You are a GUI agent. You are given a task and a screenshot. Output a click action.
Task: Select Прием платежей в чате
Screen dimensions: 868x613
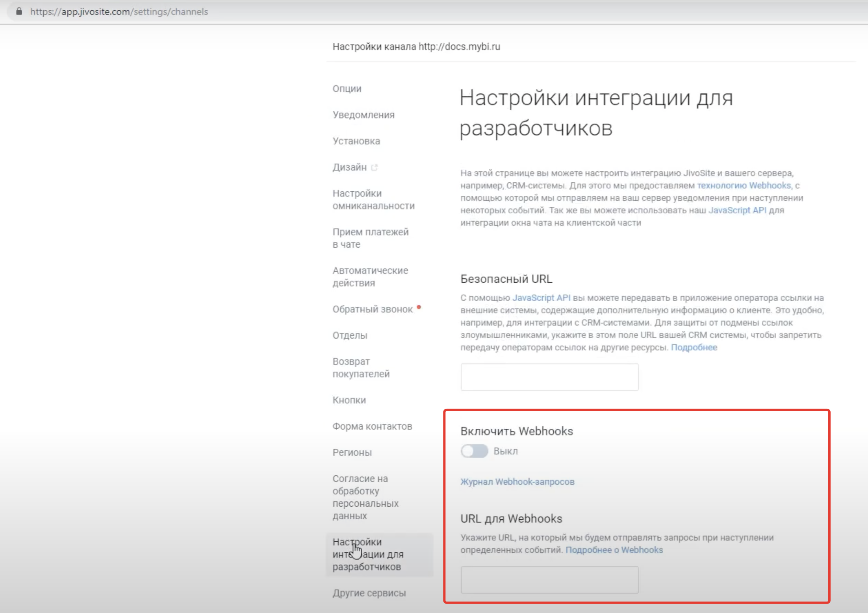(371, 238)
